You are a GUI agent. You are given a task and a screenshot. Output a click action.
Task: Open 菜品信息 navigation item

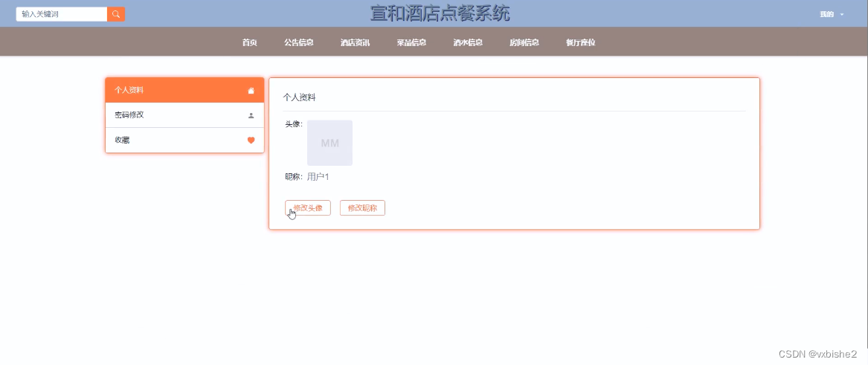point(411,42)
